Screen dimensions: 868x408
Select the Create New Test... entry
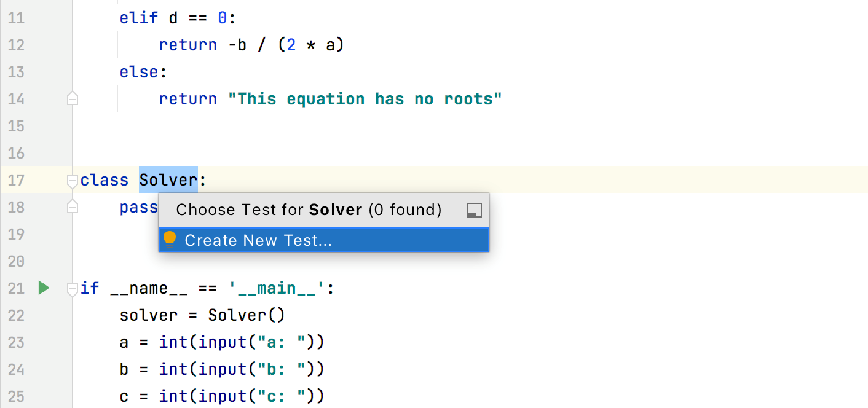pyautogui.click(x=258, y=240)
